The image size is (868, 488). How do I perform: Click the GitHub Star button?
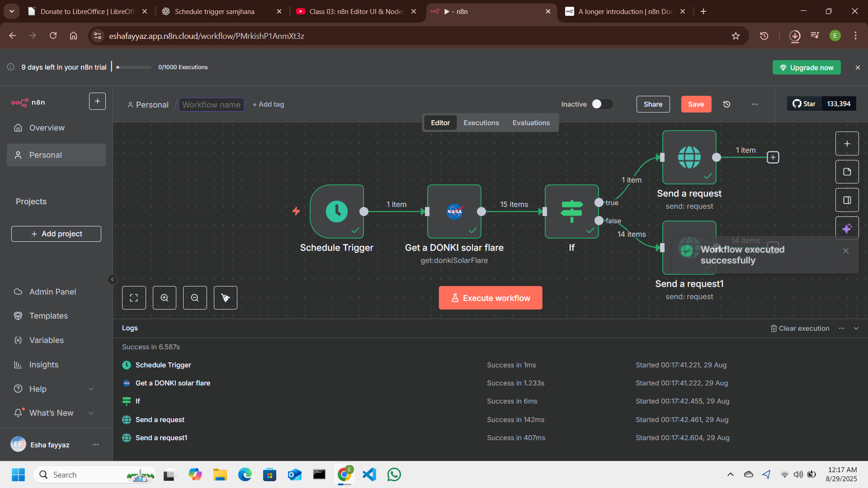click(804, 104)
